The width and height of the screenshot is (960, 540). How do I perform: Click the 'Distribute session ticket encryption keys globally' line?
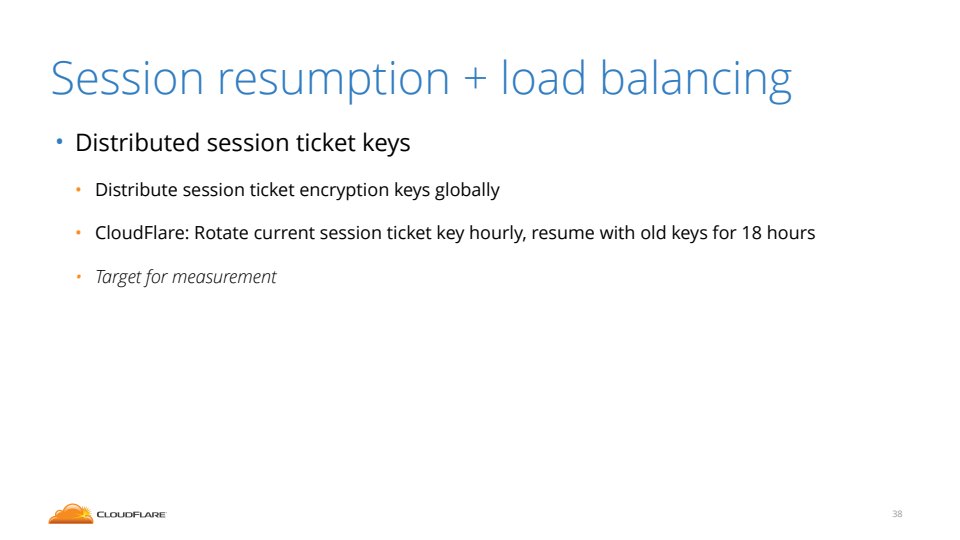click(x=297, y=190)
